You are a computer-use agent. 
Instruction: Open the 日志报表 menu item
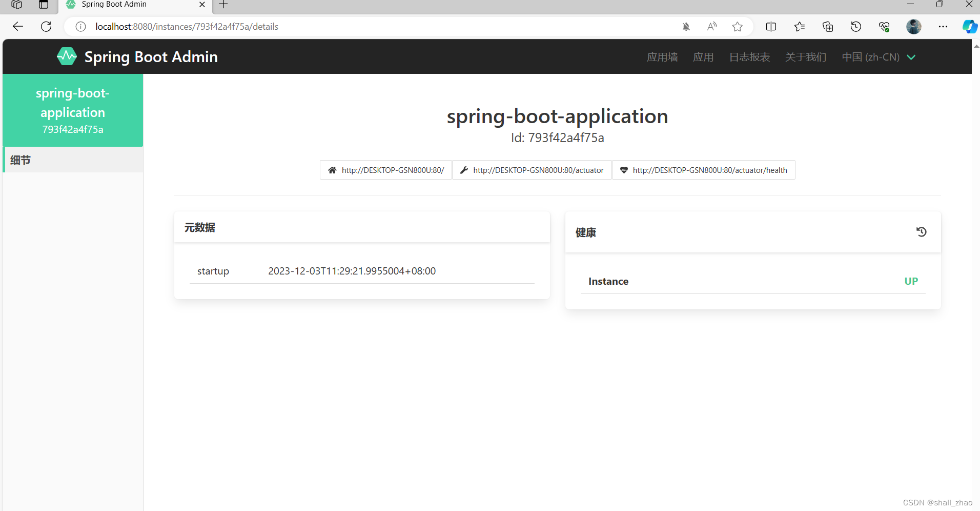point(749,57)
